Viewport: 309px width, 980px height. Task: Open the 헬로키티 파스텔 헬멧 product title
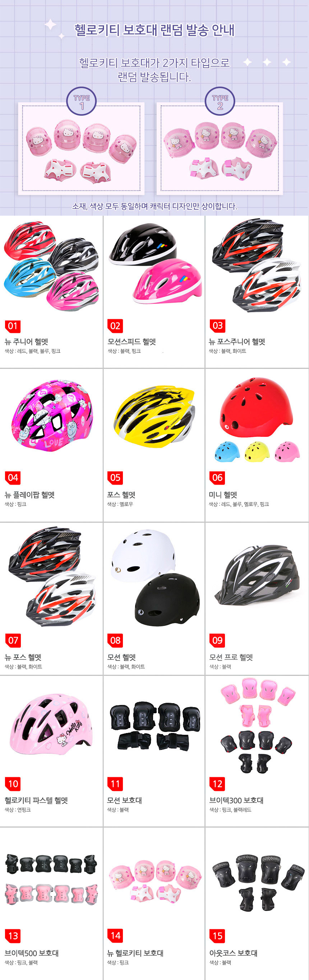pyautogui.click(x=36, y=800)
